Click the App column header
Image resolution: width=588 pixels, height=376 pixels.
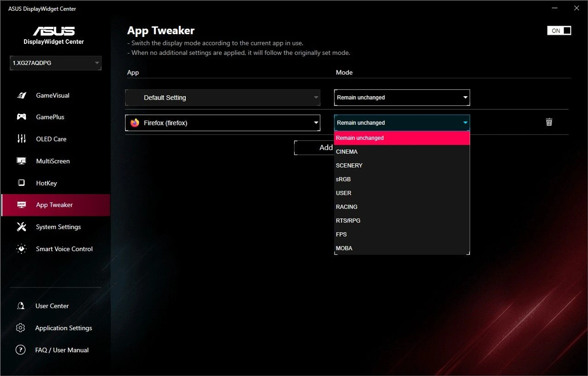click(x=133, y=73)
